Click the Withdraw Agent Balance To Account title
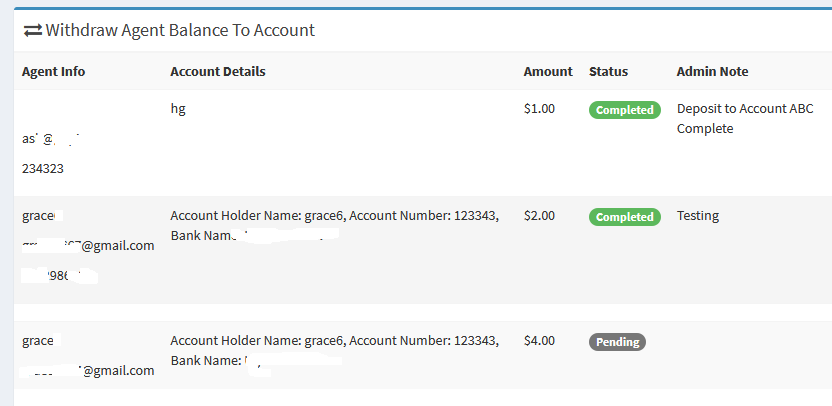Viewport: 832px width, 406px height. coord(180,30)
